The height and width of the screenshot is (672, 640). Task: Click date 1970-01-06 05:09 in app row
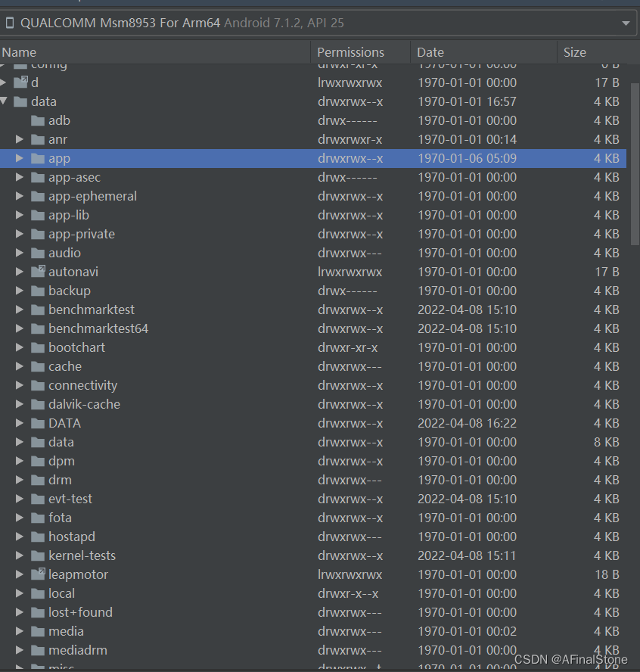pyautogui.click(x=468, y=158)
